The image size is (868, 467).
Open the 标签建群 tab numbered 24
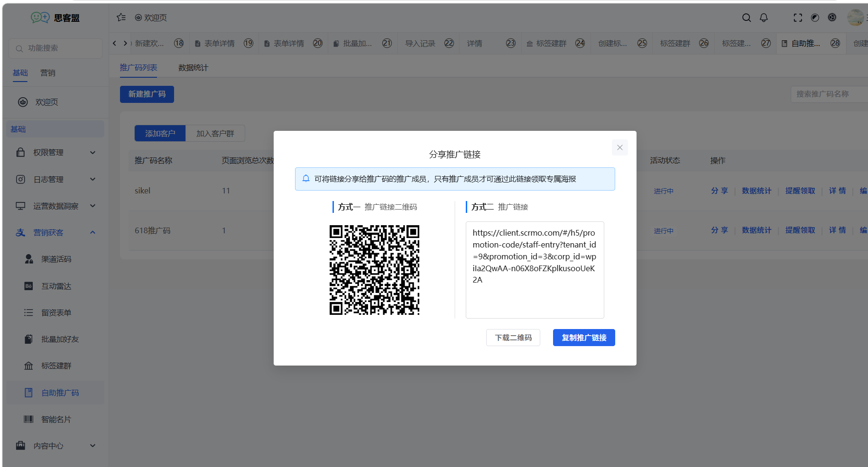pos(555,43)
